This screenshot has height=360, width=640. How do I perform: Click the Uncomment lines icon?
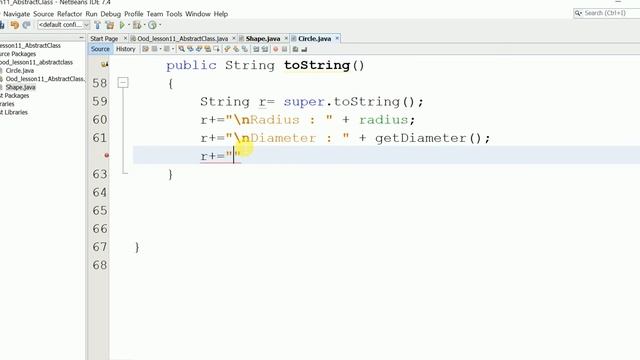click(304, 49)
